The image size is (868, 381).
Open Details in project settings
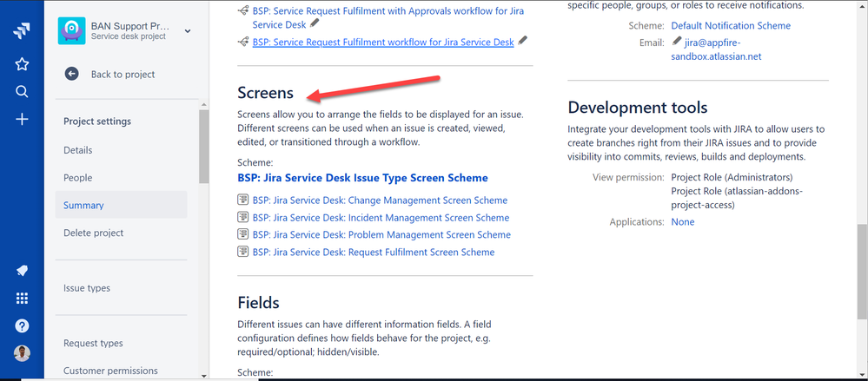coord(77,150)
